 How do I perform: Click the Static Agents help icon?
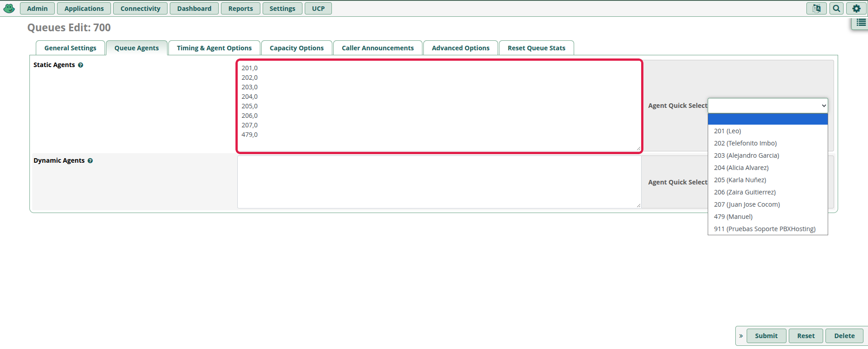81,65
